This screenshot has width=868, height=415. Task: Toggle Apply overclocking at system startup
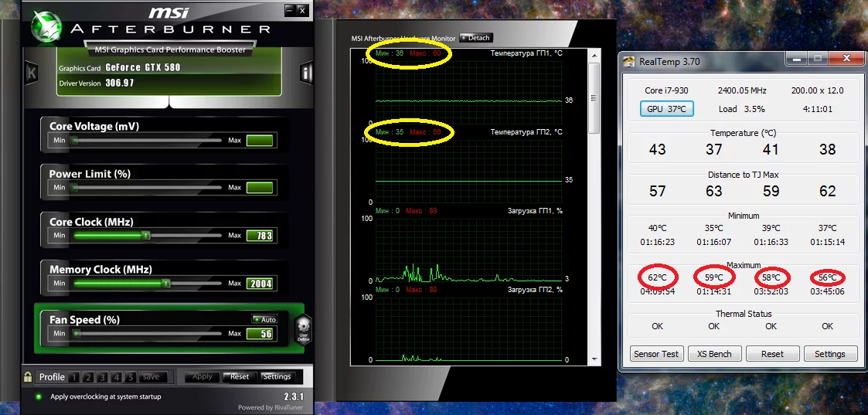tap(38, 396)
